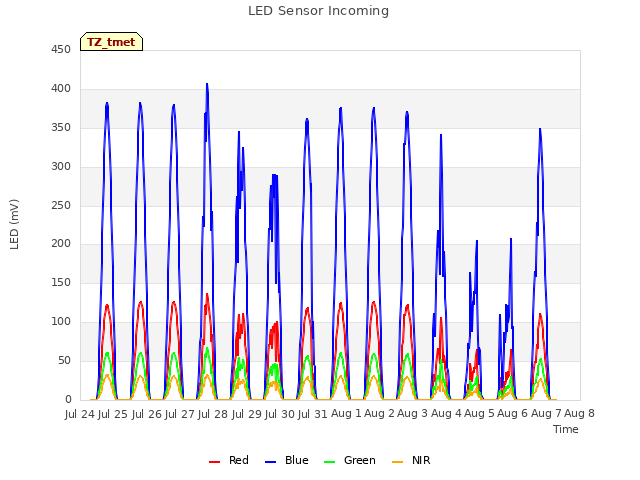This screenshot has height=480, width=640.
Task: Click the 0 y-axis tick label
Action: 68,399
